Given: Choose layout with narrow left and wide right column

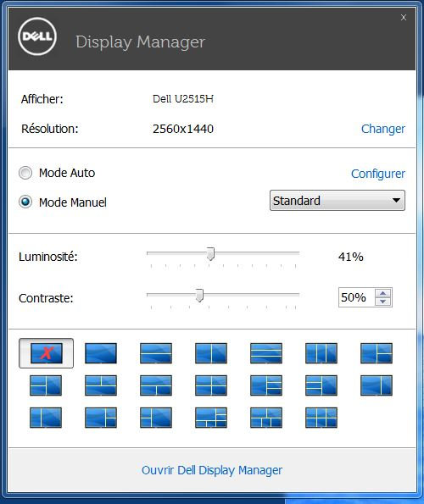Looking at the screenshot, I should pyautogui.click(x=46, y=418).
